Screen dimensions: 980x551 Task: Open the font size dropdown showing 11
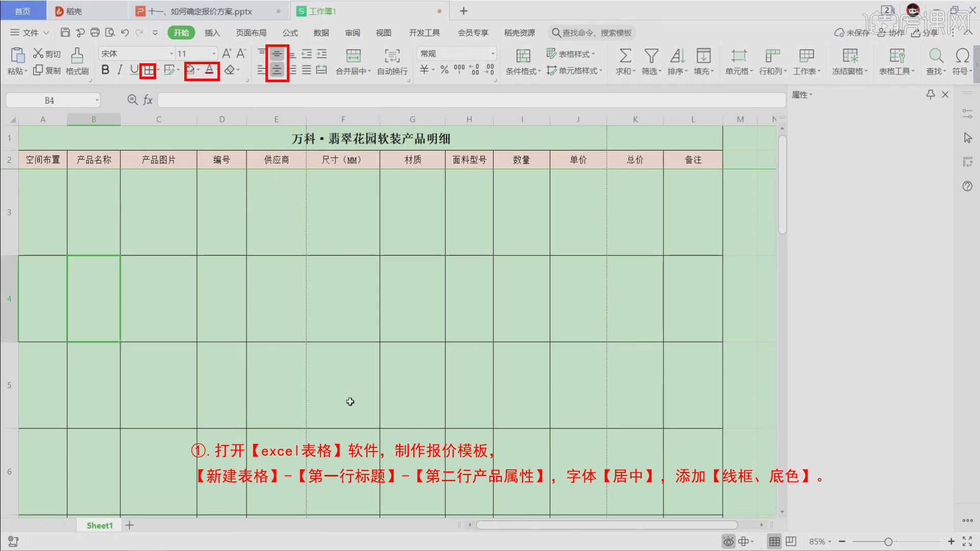tap(214, 54)
